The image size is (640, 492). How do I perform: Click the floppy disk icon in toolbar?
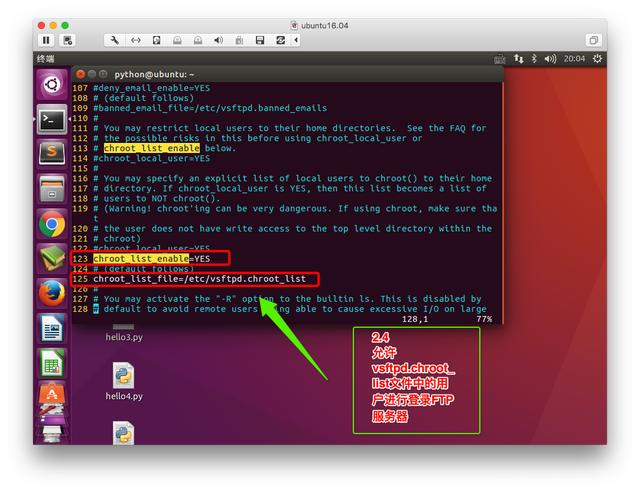(x=260, y=40)
